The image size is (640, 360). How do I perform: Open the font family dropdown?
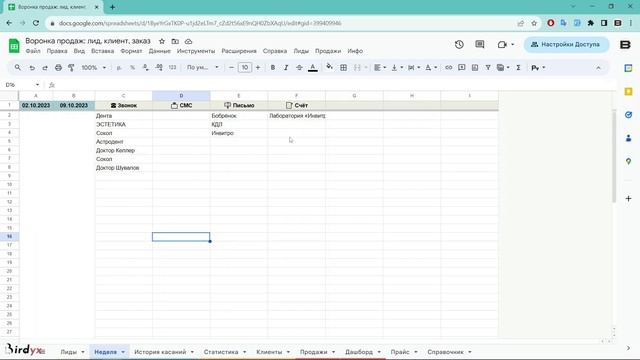pyautogui.click(x=202, y=67)
